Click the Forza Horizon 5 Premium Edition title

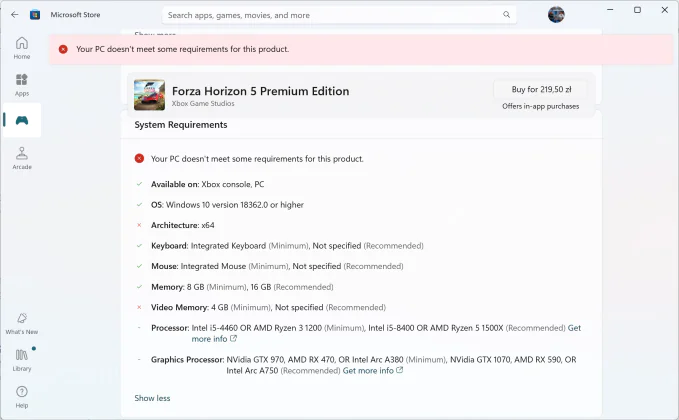260,91
